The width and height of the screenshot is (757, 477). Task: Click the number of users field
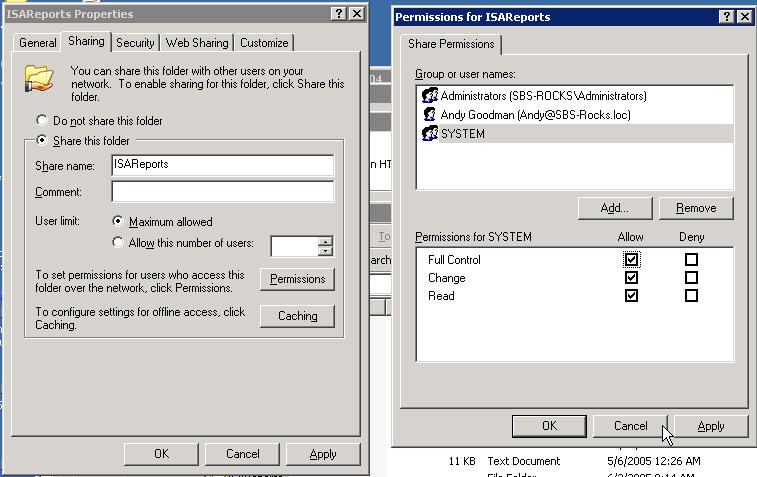[294, 246]
